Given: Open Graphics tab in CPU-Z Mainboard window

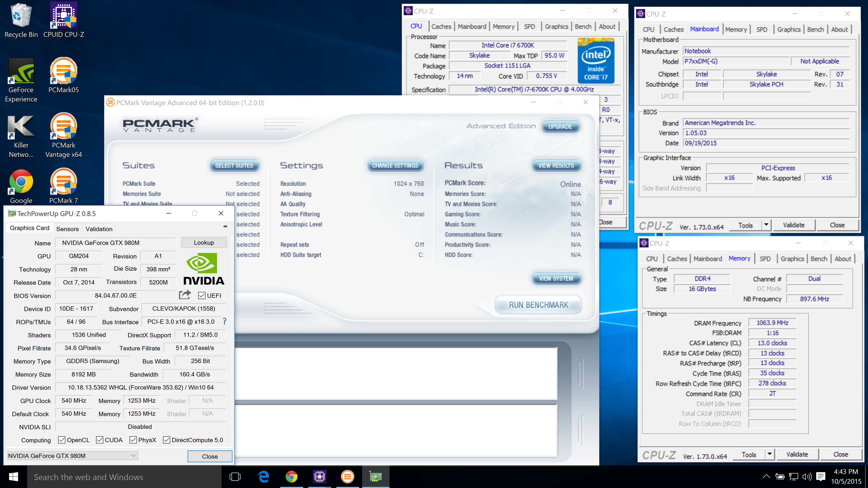Looking at the screenshot, I should [789, 29].
